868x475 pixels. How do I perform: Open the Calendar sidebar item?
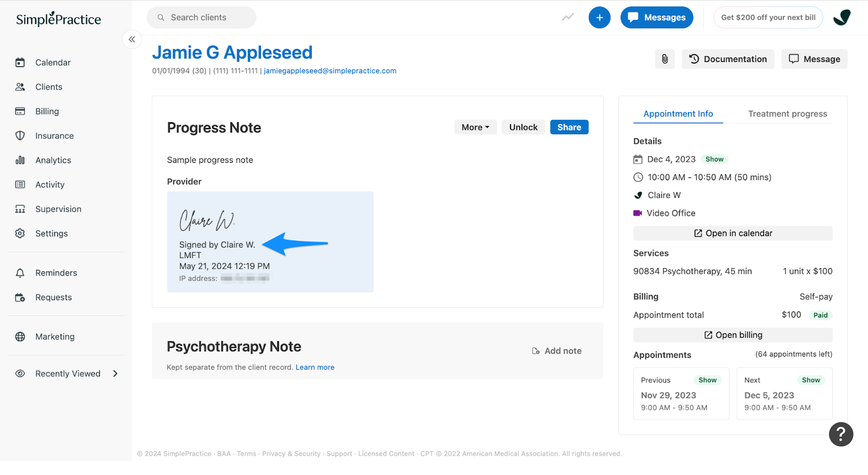[x=53, y=62]
